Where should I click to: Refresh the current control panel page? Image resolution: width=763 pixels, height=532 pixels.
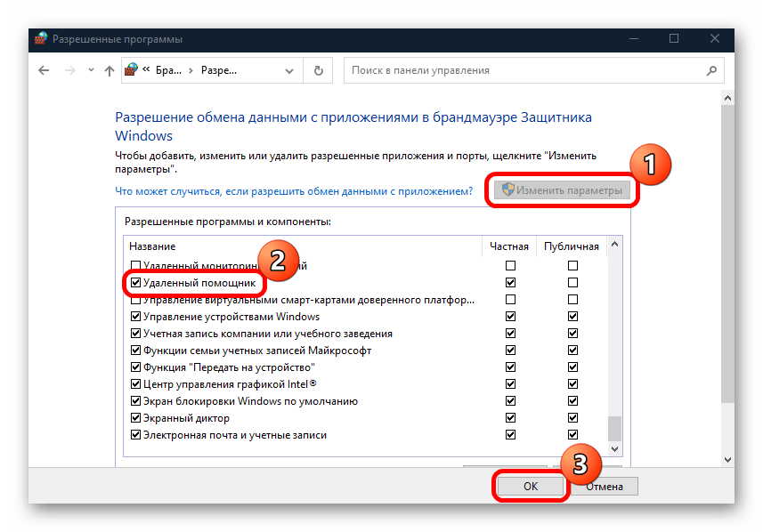point(318,70)
